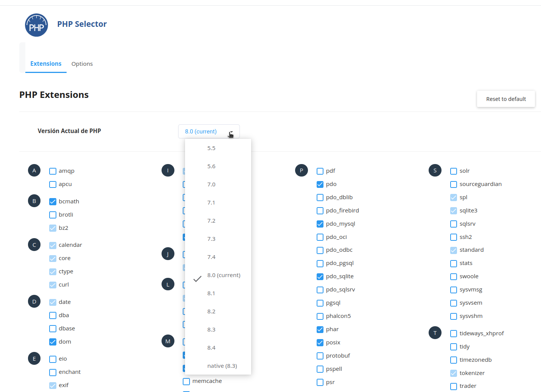The height and width of the screenshot is (392, 541).
Task: Choose 8.0 (current) in the version list
Action: click(x=218, y=275)
